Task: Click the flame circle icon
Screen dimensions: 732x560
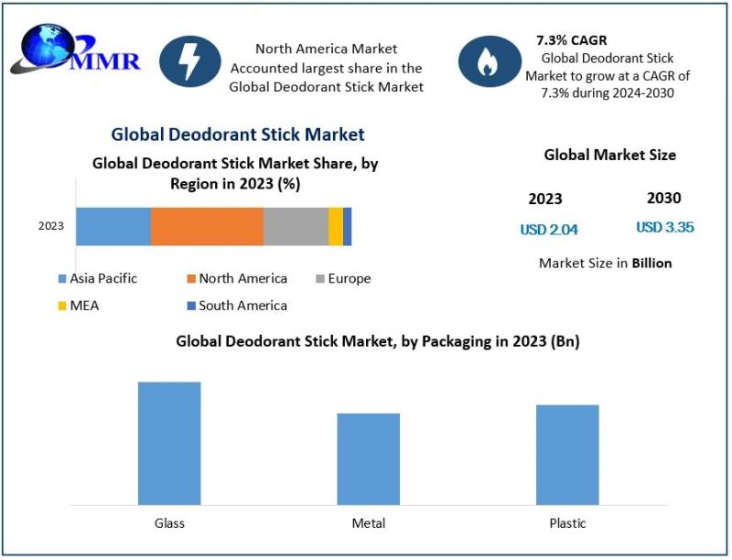Action: pos(489,61)
